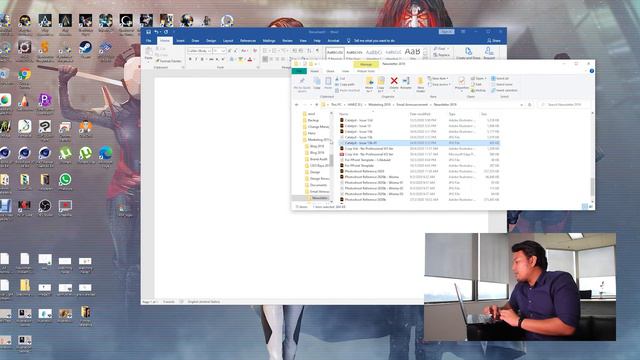
Task: Click Save icon in Word quick access toolbar
Action: [148, 31]
